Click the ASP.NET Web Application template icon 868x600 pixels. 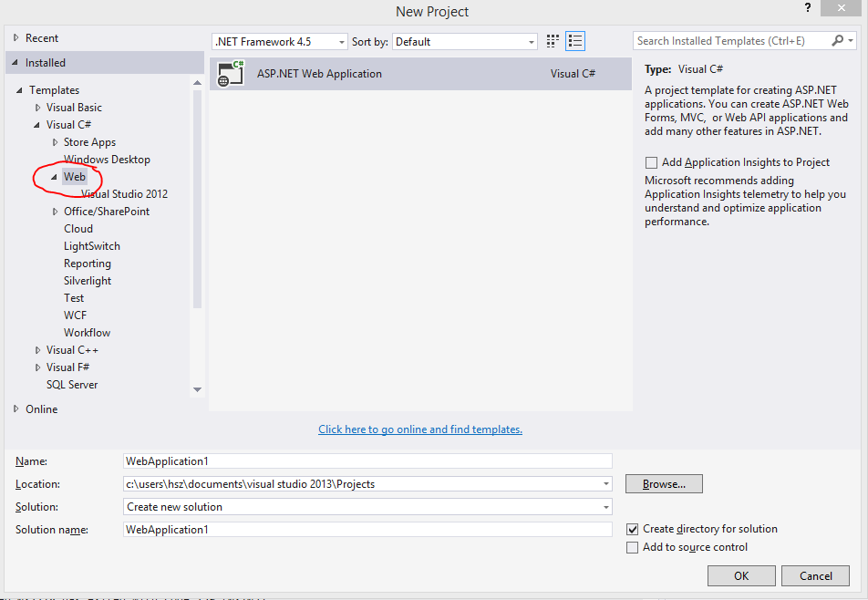(231, 74)
